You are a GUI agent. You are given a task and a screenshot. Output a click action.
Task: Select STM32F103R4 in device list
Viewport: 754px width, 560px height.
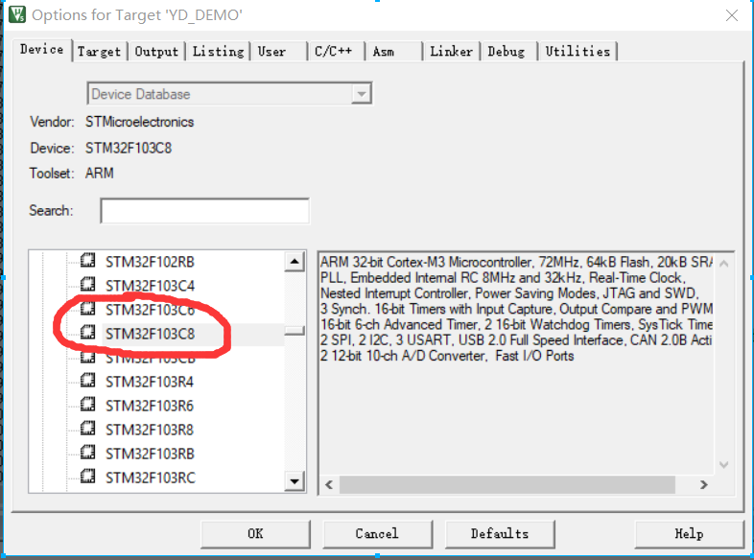point(150,383)
